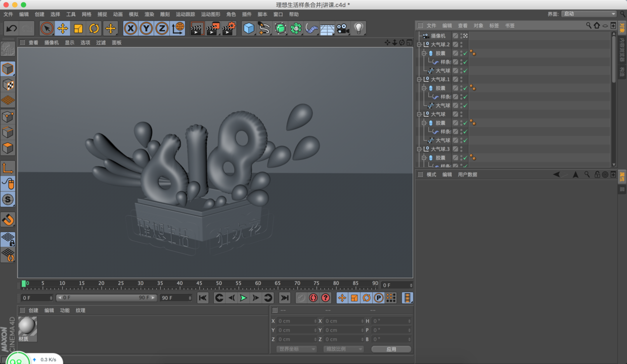The image size is (627, 364).
Task: Select Model mode in left palette
Action: coord(8,69)
